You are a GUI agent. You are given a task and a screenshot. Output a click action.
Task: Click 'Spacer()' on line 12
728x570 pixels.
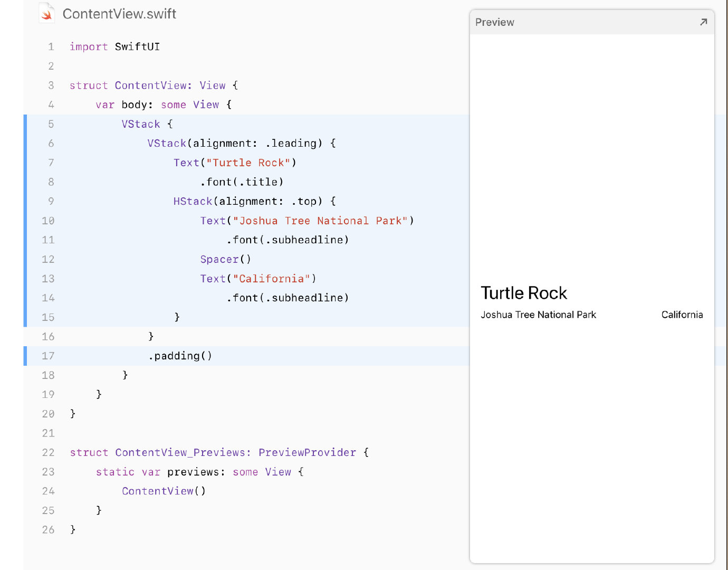[226, 260]
